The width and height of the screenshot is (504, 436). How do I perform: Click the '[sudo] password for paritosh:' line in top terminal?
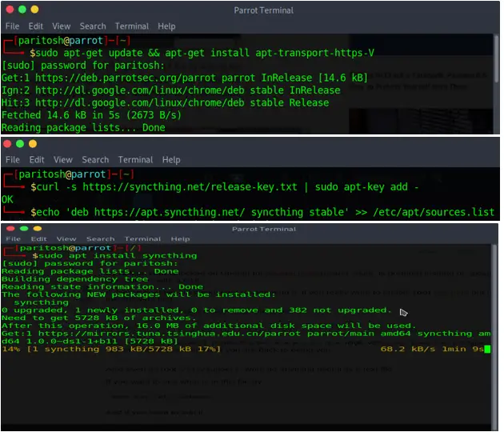point(83,66)
